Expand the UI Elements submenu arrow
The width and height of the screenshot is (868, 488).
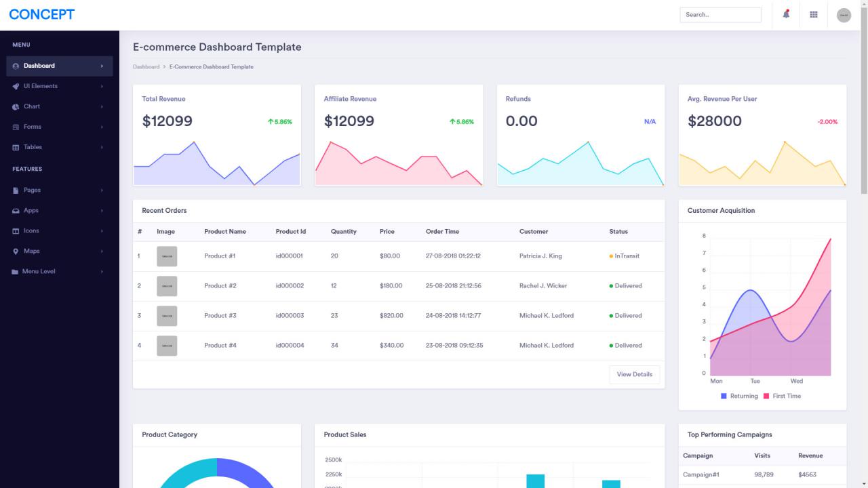pyautogui.click(x=102, y=86)
